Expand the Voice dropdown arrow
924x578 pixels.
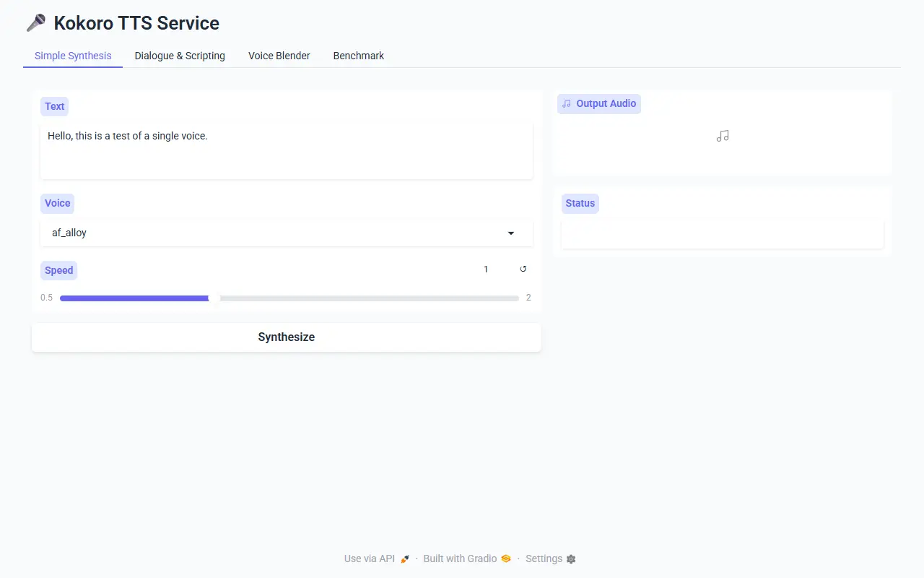511,233
